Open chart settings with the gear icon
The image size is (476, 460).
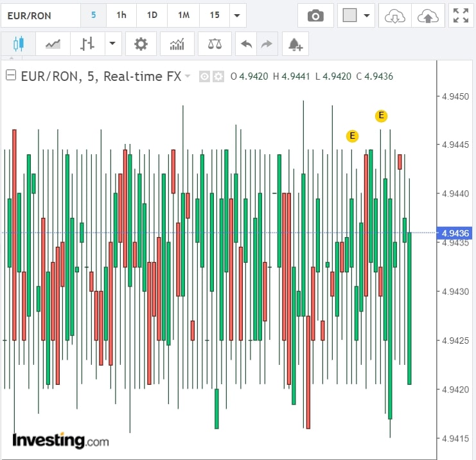click(140, 44)
